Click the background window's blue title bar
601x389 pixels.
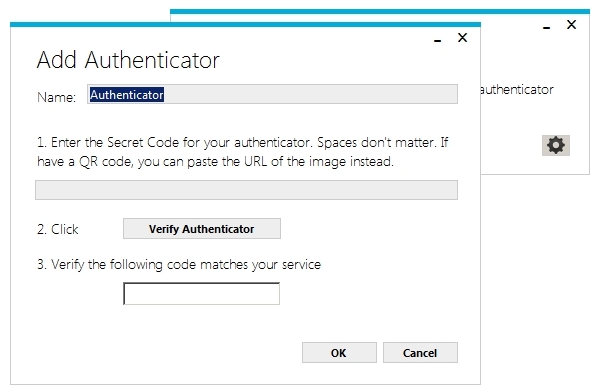(379, 11)
